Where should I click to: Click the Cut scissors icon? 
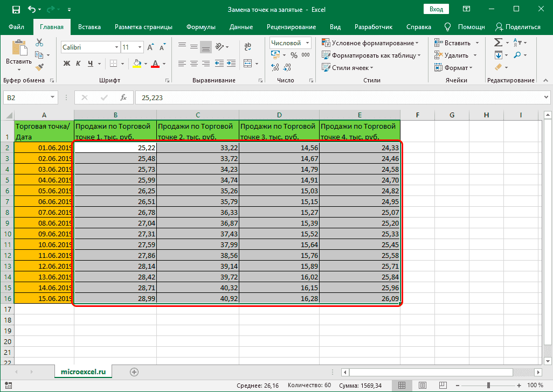click(x=39, y=43)
